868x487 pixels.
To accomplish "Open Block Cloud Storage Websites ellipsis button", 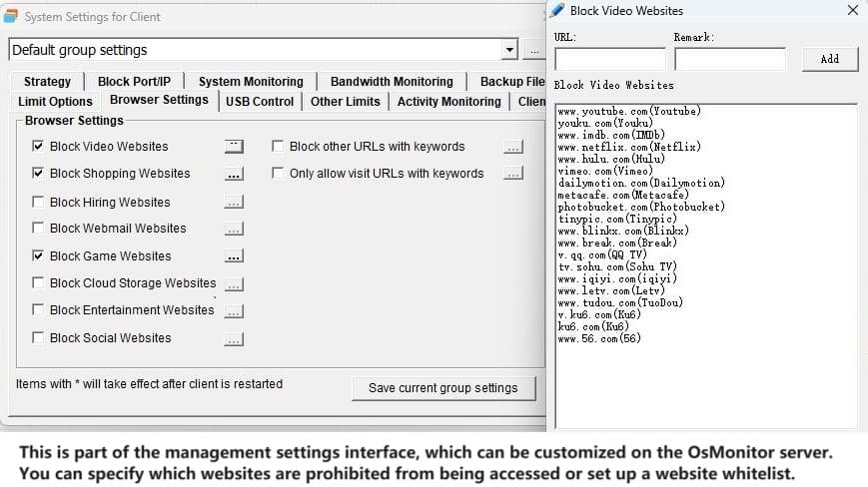I will pyautogui.click(x=234, y=284).
